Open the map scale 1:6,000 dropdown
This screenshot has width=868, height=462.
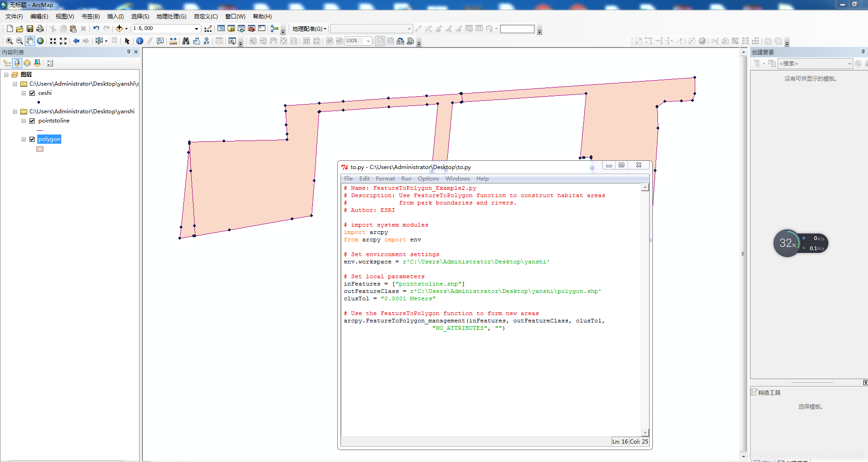point(196,29)
